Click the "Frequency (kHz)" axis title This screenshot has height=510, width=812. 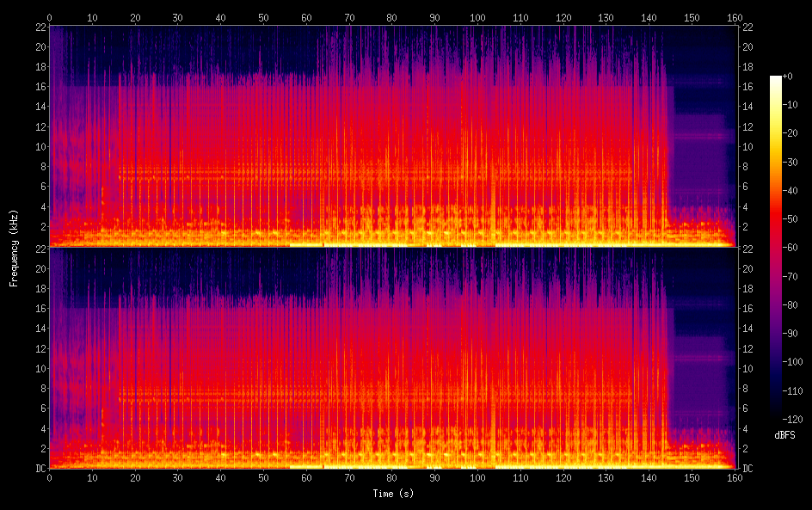[14, 249]
